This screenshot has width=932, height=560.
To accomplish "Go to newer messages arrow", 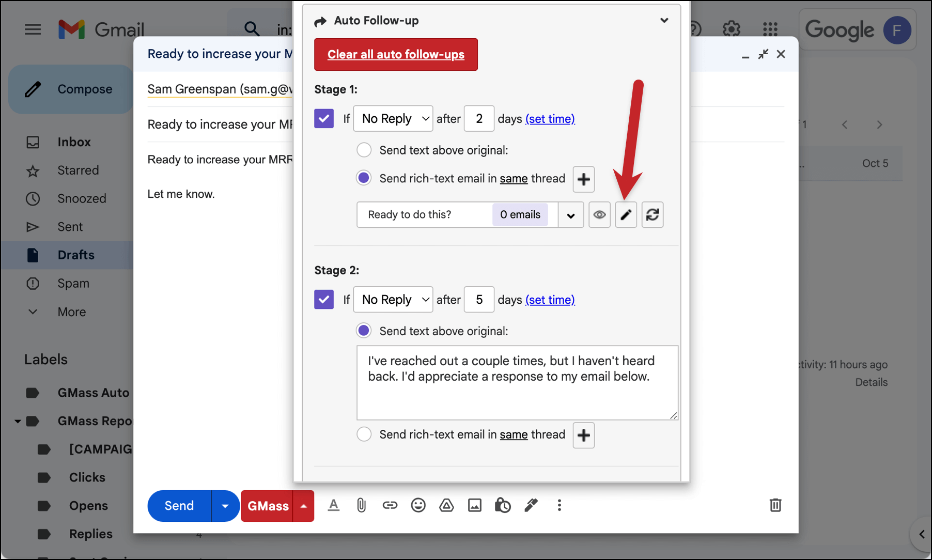I will pyautogui.click(x=845, y=125).
